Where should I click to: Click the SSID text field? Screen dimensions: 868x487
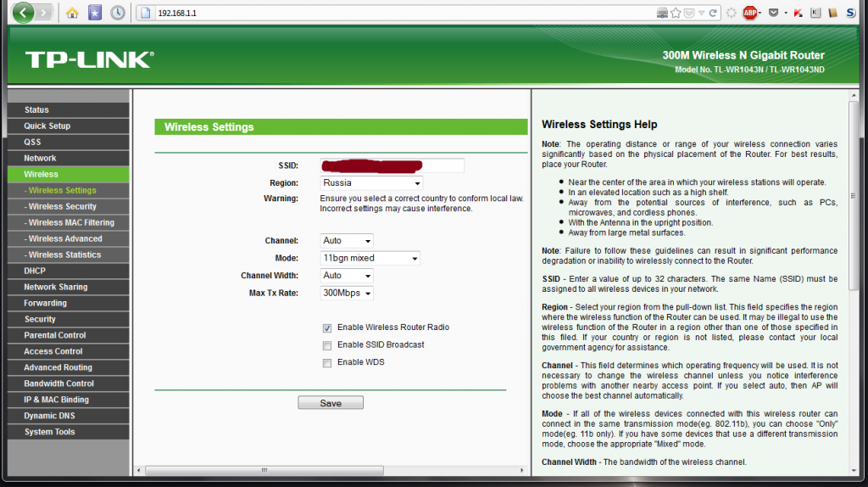click(392, 165)
